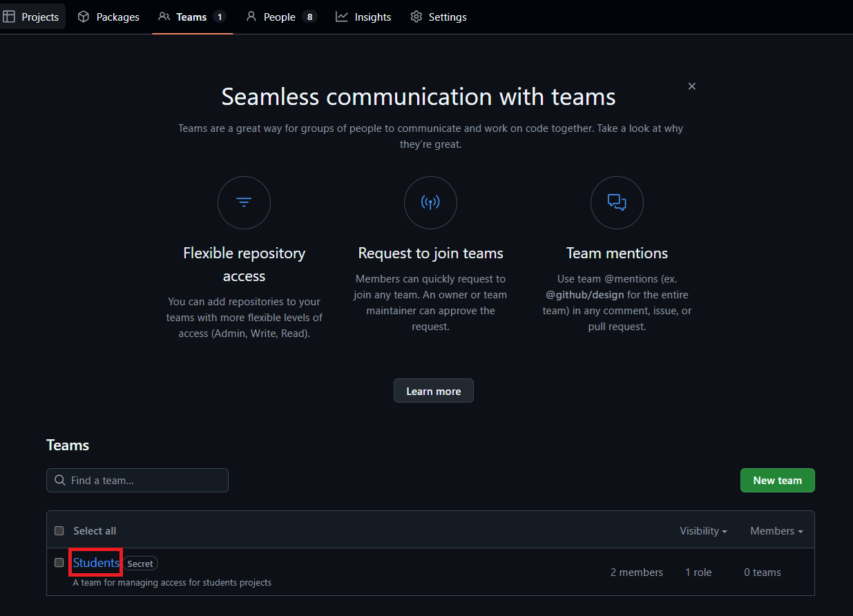Open the Students team link

[x=95, y=562]
